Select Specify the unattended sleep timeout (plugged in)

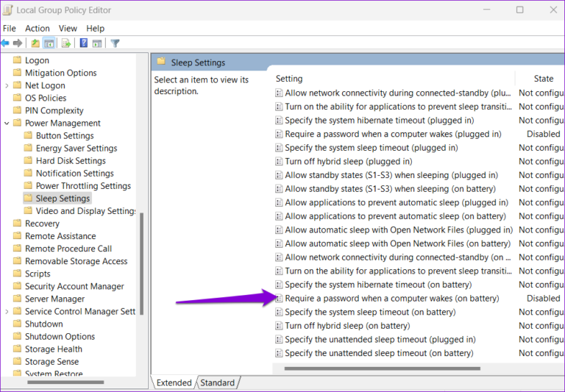[x=380, y=339]
